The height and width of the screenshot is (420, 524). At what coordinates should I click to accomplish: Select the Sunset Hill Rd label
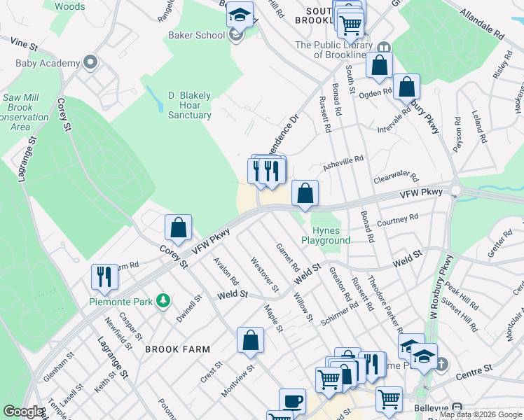click(x=459, y=314)
